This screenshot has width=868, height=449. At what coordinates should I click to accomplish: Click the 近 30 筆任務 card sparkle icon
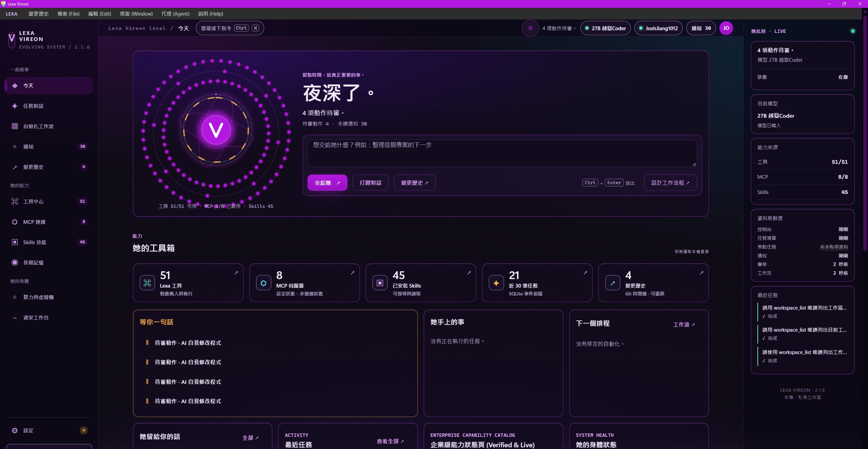(496, 283)
